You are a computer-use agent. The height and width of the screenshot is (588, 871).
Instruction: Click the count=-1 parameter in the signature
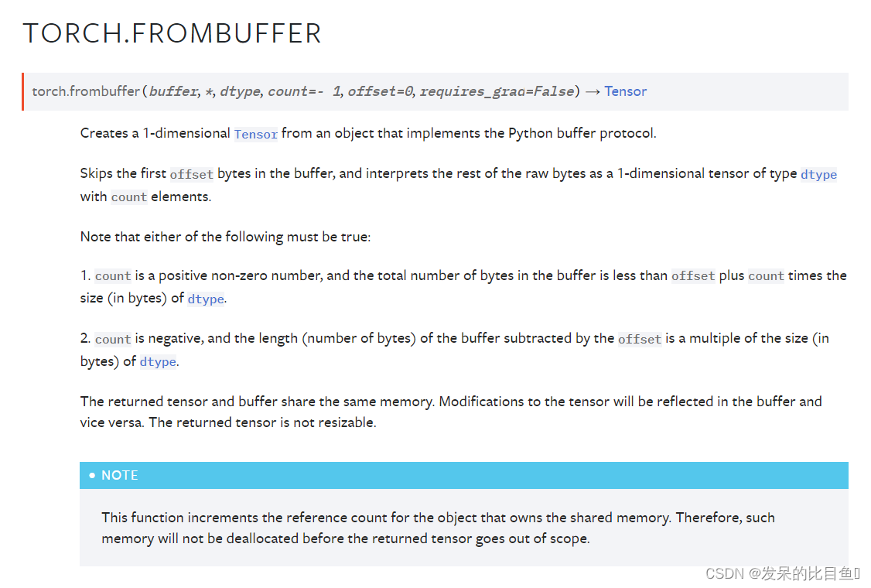tap(305, 91)
